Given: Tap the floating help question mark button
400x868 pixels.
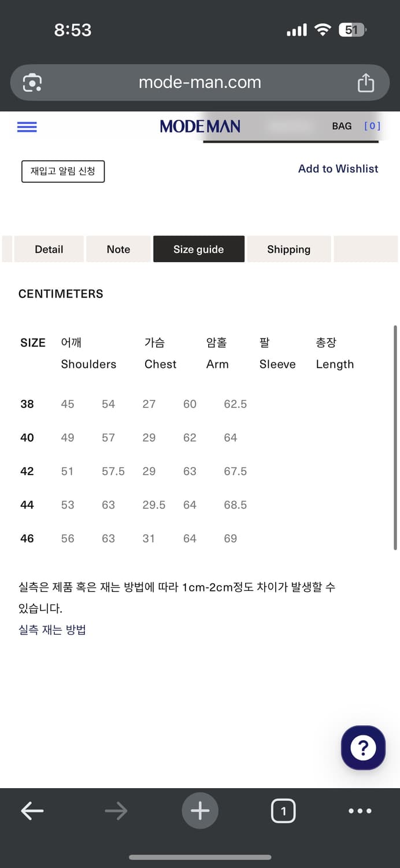Looking at the screenshot, I should pos(363,748).
